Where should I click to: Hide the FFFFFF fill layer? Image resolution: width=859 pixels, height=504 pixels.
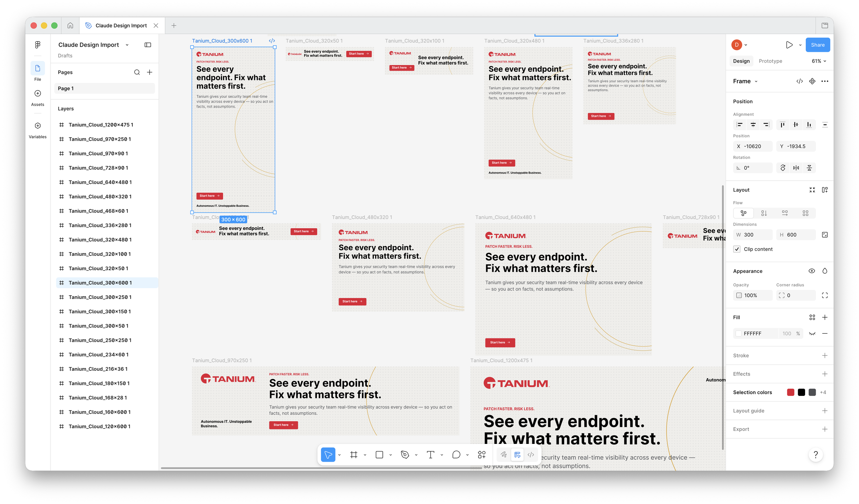[x=812, y=333]
